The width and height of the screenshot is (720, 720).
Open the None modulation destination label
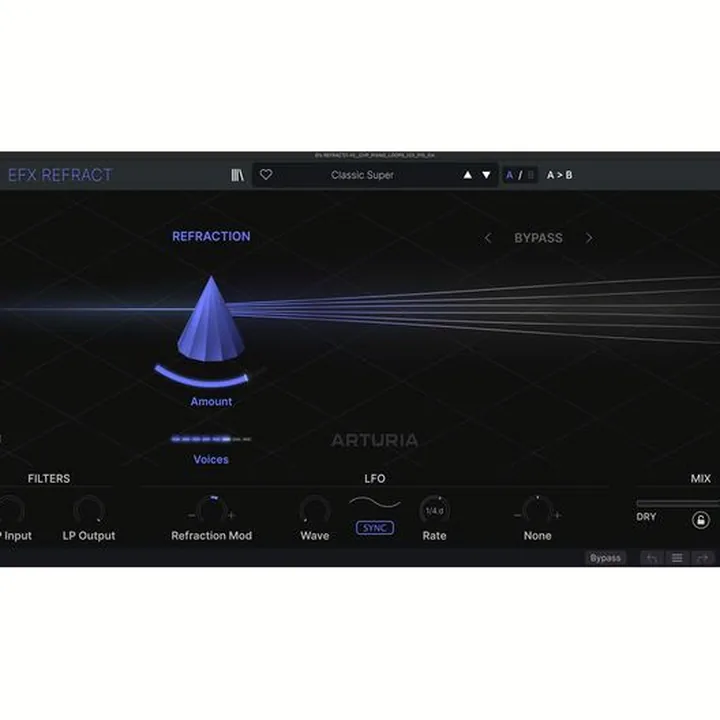(x=537, y=536)
